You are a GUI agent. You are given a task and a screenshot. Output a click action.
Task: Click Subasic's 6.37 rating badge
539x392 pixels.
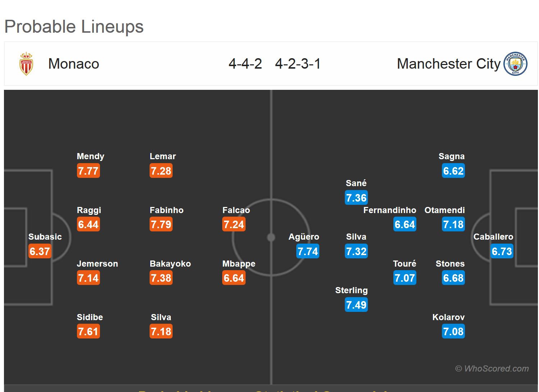(x=40, y=252)
